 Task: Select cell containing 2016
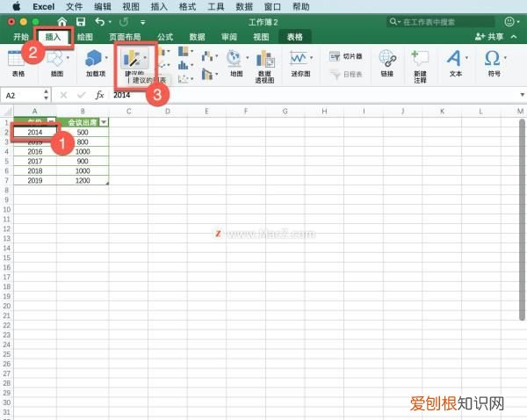click(35, 152)
